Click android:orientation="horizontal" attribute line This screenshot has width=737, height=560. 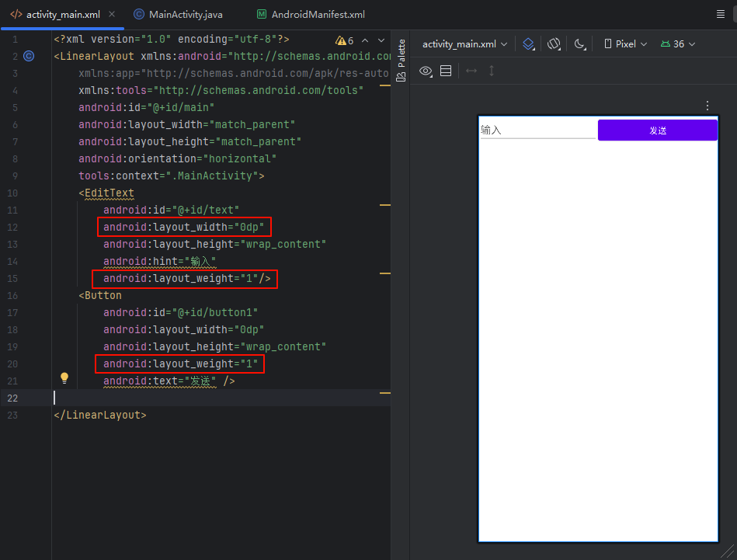pyautogui.click(x=177, y=159)
